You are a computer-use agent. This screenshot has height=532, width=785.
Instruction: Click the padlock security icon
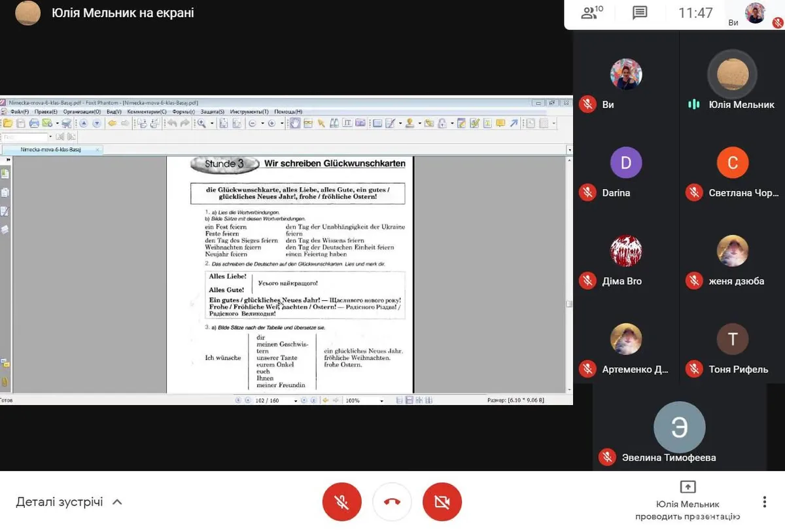click(442, 123)
